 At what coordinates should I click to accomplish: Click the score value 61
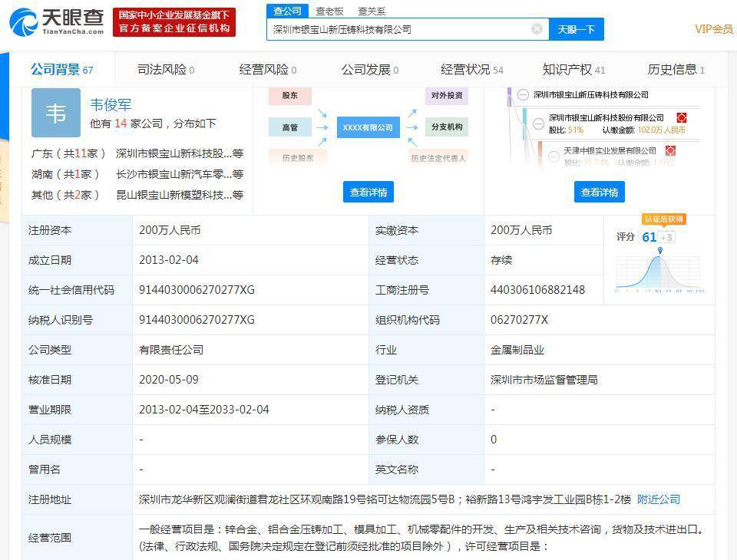coord(649,237)
